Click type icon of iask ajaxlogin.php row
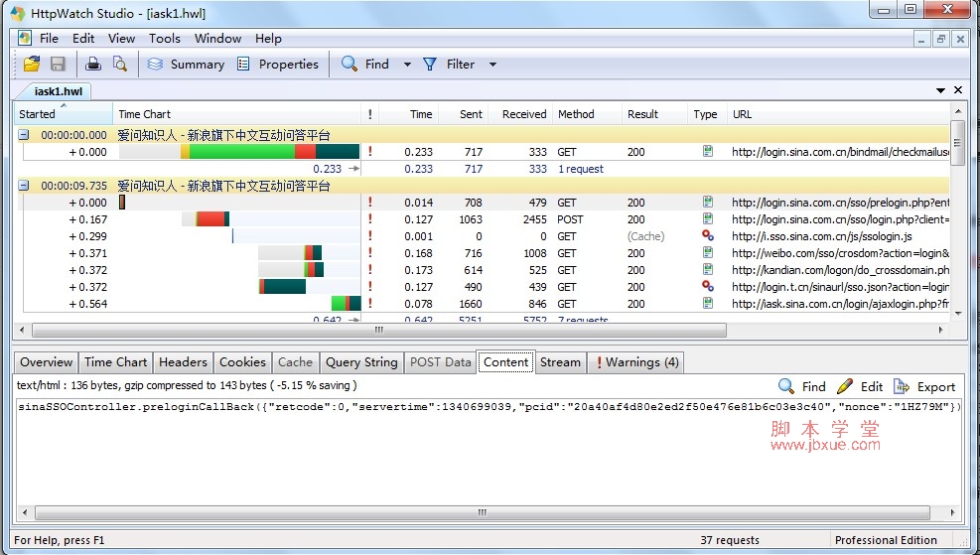The width and height of the screenshot is (980, 555). point(708,303)
